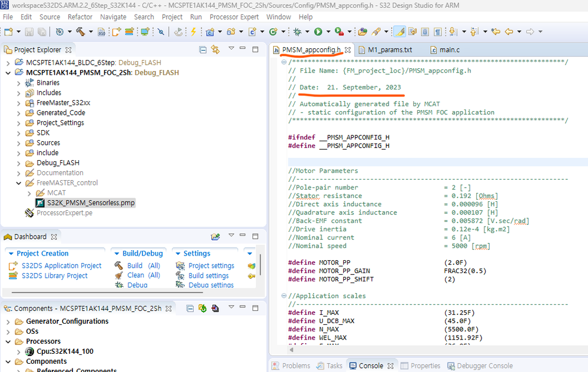Click the Debug bug icon in toolbar

click(x=298, y=32)
